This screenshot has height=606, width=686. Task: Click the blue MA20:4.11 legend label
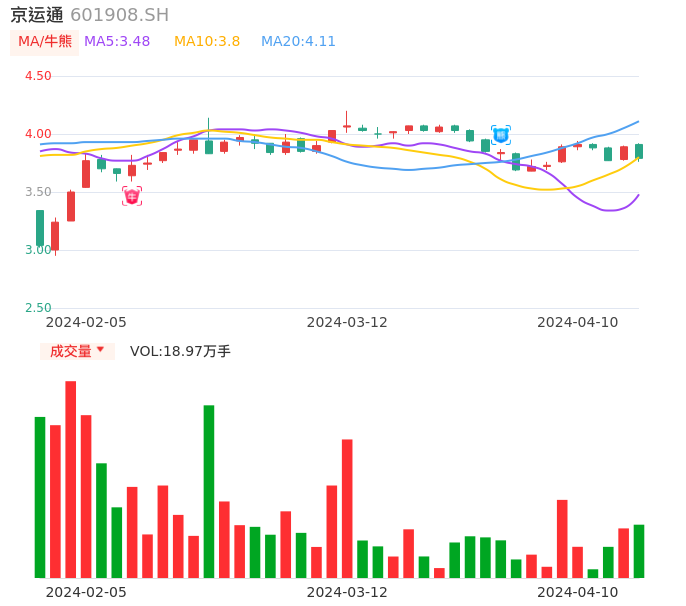pyautogui.click(x=298, y=42)
